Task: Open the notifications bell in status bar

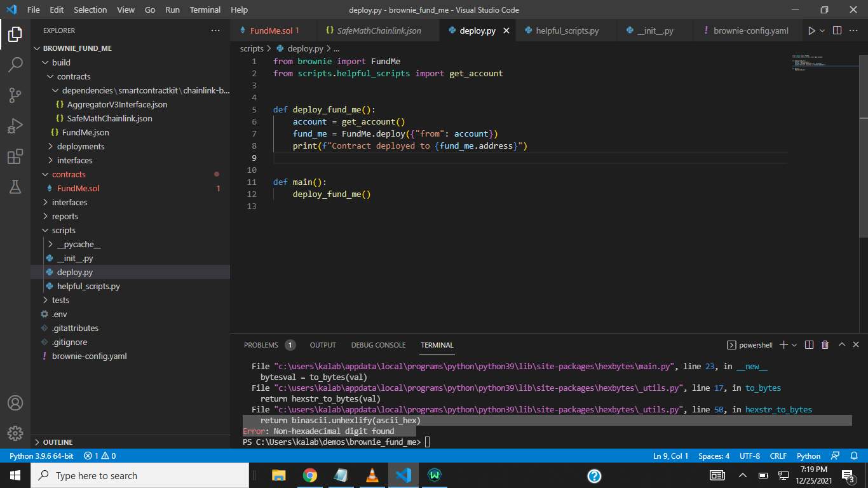Action: 854,456
